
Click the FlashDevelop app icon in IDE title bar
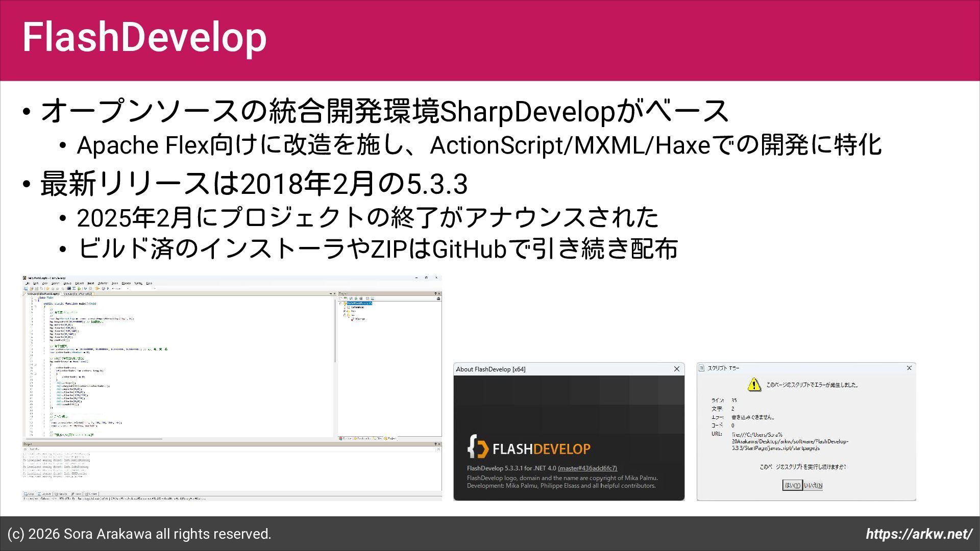24,278
